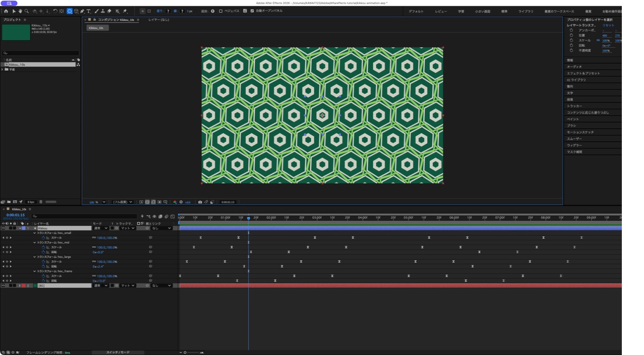Select the Brush tool
The width and height of the screenshot is (644, 355).
click(x=96, y=11)
